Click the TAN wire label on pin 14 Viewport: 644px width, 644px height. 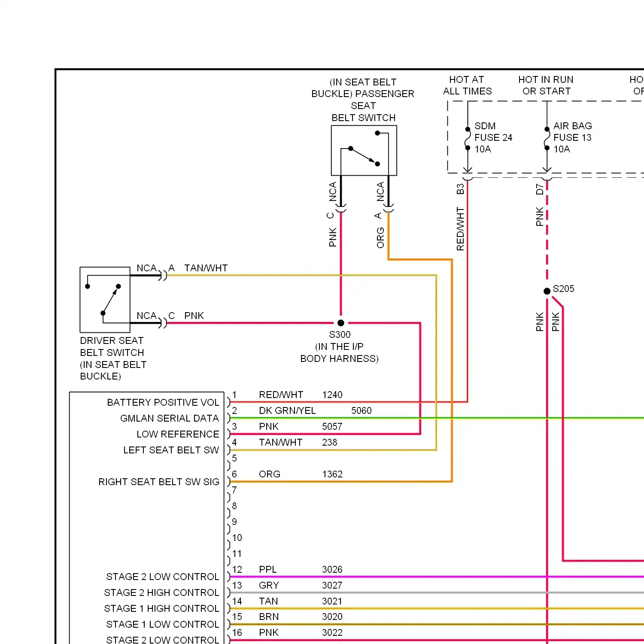[268, 601]
